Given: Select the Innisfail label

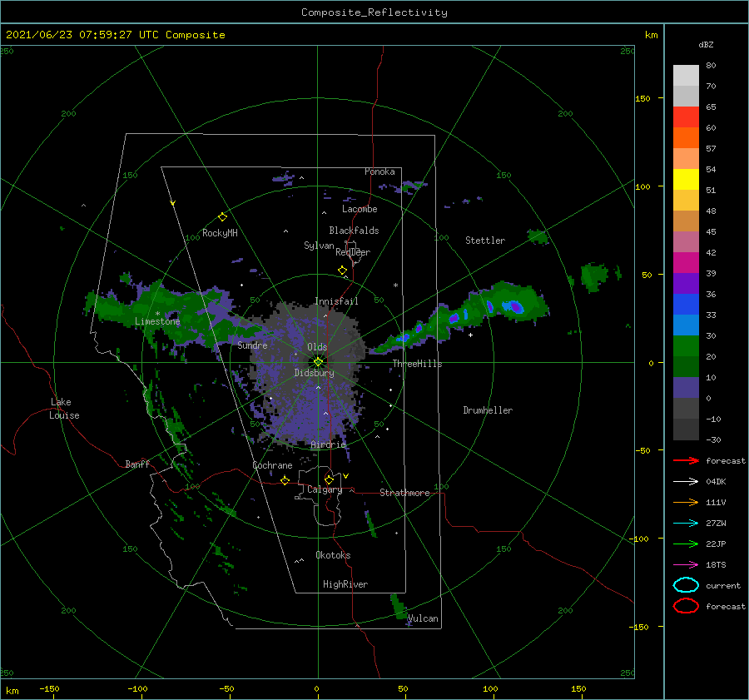Looking at the screenshot, I should (336, 301).
